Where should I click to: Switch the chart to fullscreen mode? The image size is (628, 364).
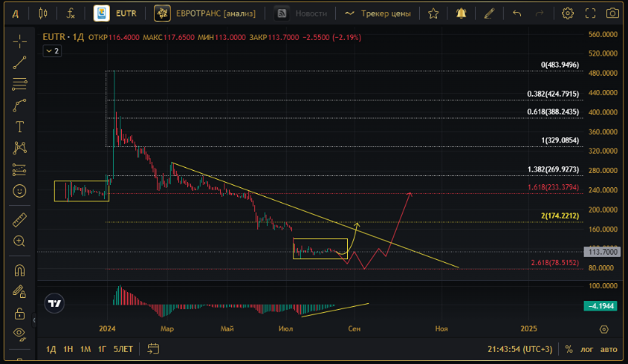click(590, 13)
